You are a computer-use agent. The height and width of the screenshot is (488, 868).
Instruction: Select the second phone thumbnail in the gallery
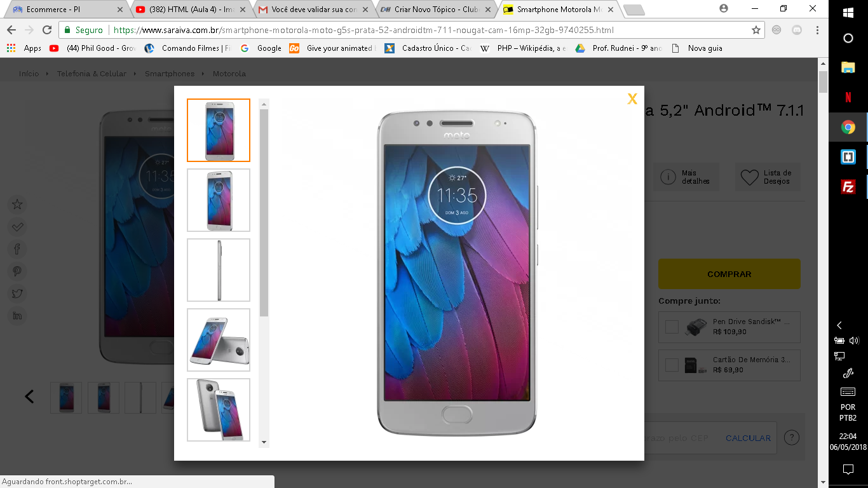pyautogui.click(x=219, y=200)
